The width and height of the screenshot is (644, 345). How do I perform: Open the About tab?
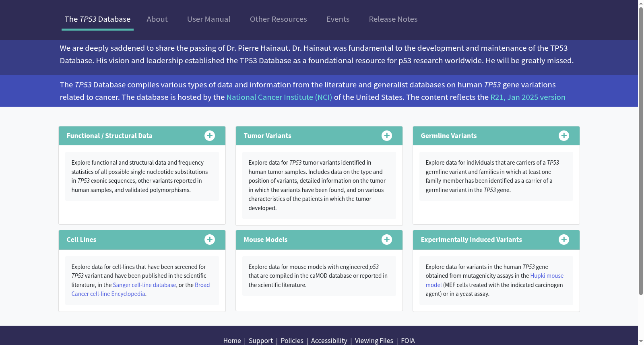pyautogui.click(x=157, y=19)
